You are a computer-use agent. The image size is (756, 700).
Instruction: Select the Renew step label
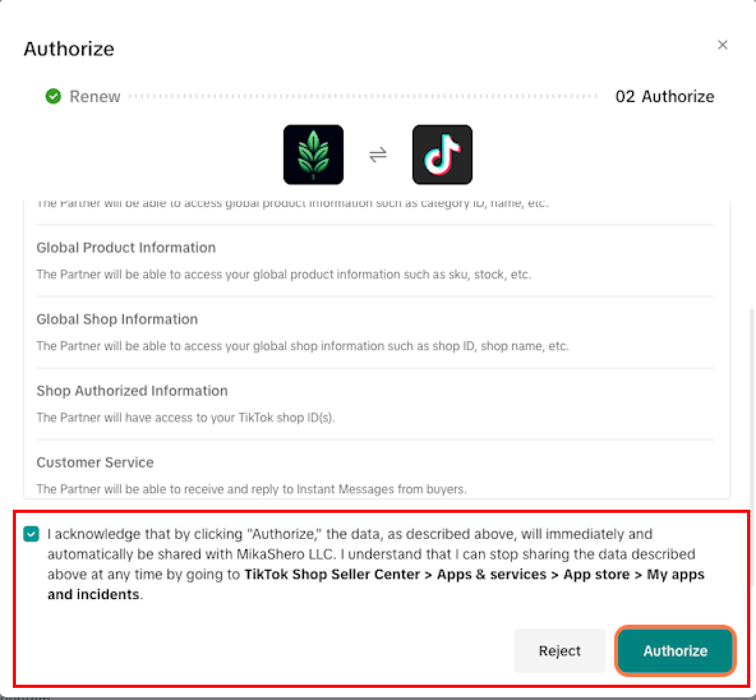[x=94, y=96]
